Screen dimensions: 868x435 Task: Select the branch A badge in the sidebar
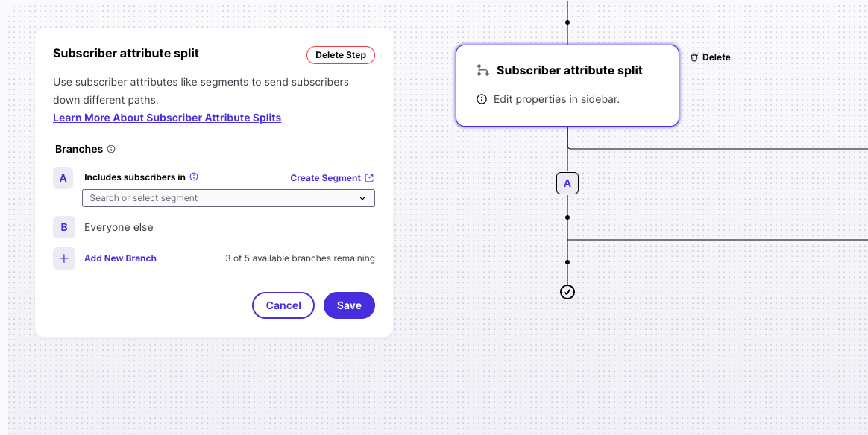(x=63, y=179)
